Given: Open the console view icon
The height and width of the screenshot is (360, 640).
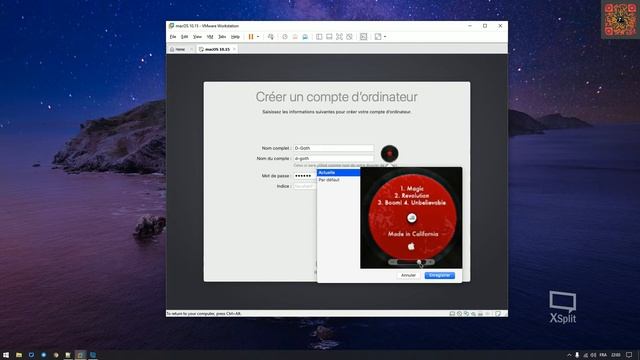Looking at the screenshot, I should point(363,37).
